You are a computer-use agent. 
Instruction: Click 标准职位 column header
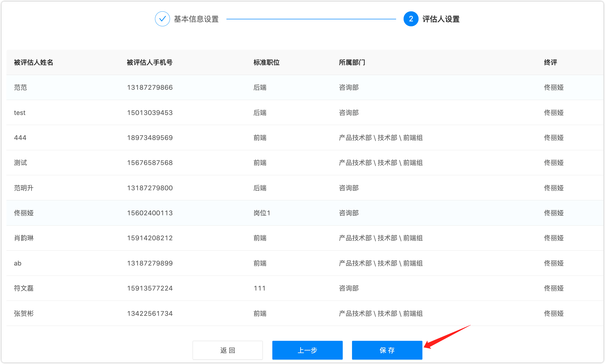coord(266,62)
